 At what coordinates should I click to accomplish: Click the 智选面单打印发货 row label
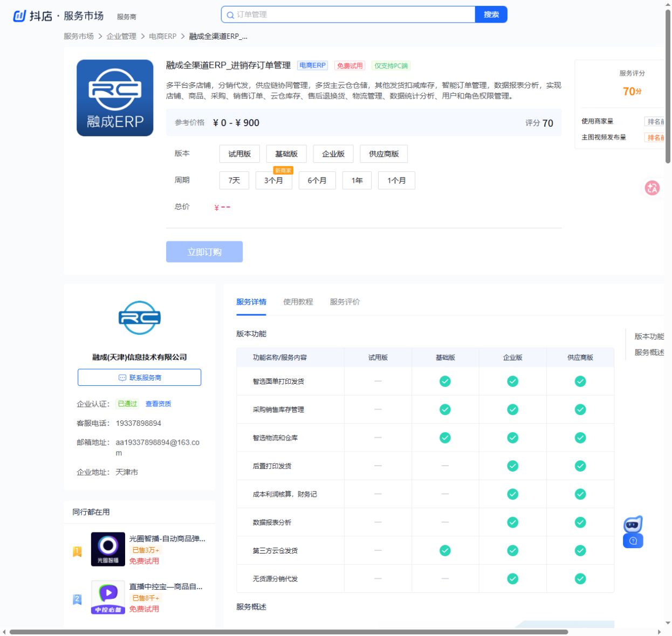(278, 381)
